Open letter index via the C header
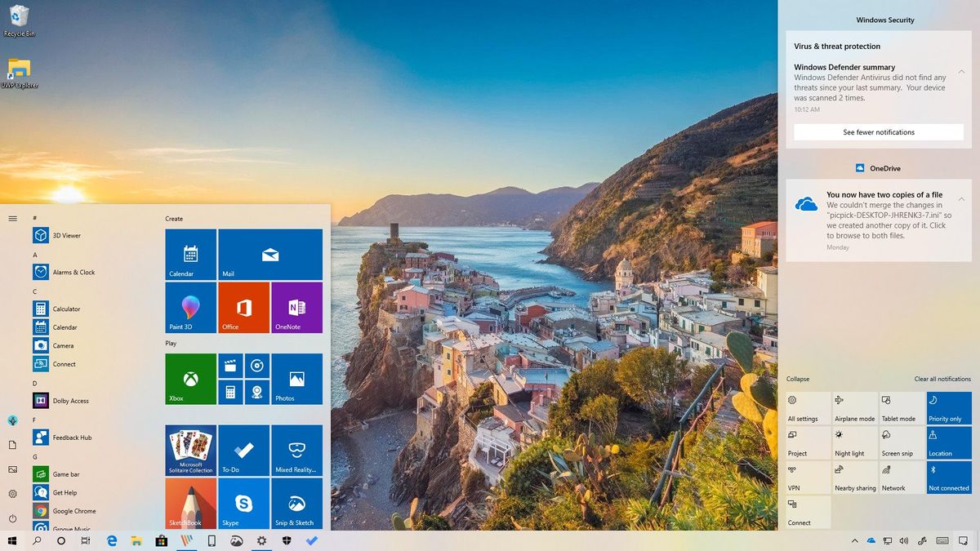This screenshot has height=551, width=980. coord(35,291)
